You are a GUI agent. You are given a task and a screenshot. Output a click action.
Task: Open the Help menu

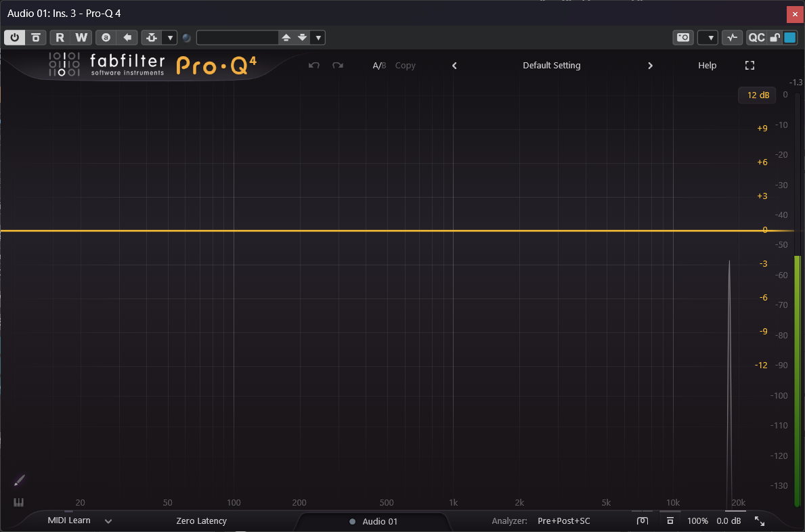click(707, 65)
